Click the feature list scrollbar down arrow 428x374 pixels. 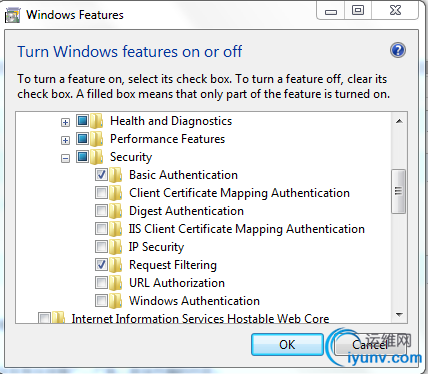[x=399, y=315]
